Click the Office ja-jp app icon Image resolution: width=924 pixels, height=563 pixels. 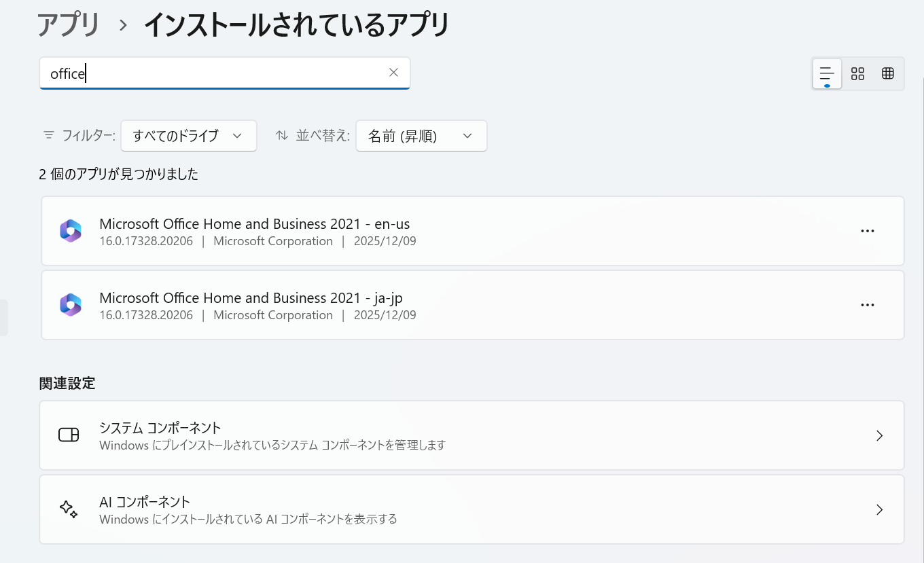71,305
